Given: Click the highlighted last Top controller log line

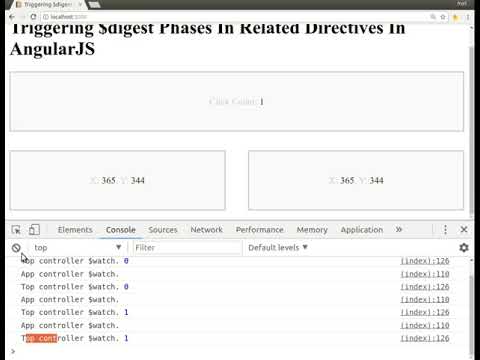Looking at the screenshot, I should tap(75, 338).
